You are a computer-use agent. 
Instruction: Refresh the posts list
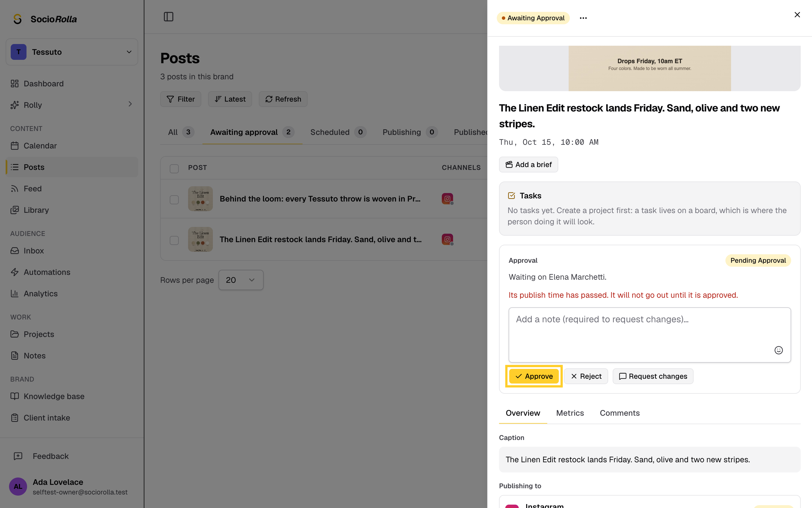(283, 99)
